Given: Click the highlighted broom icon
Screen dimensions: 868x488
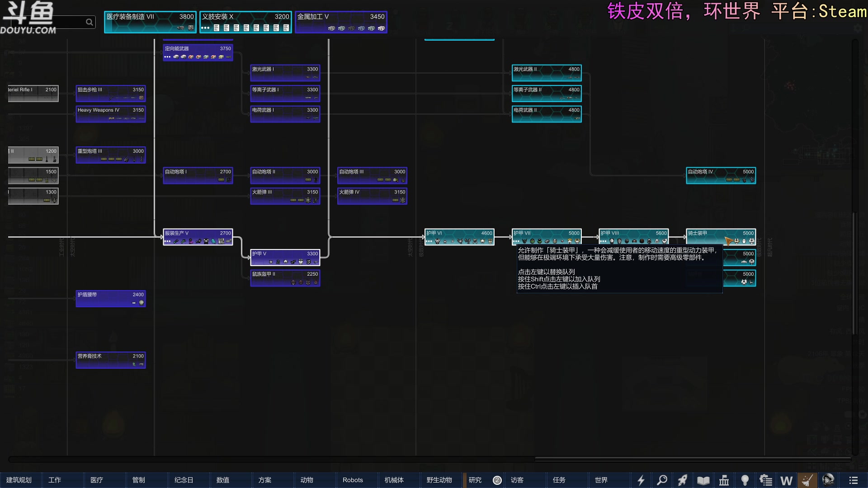Looking at the screenshot, I should (x=807, y=480).
